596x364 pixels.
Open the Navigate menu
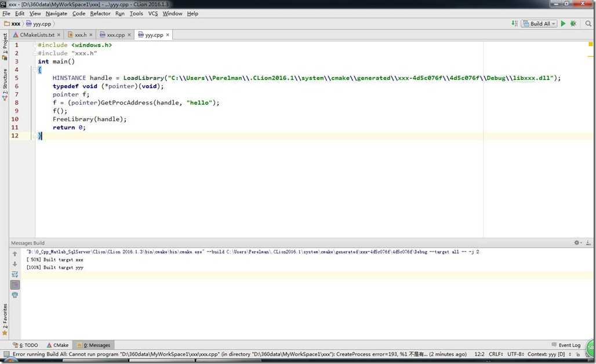click(56, 13)
